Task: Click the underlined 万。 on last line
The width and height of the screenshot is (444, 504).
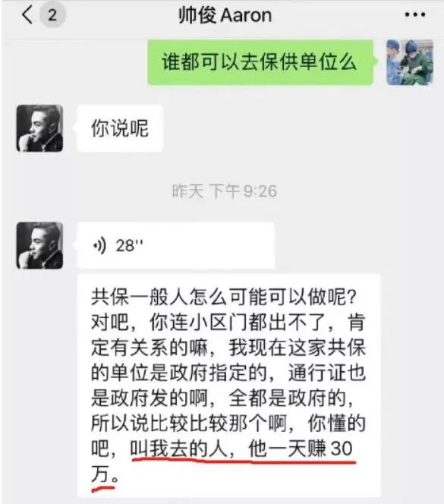Action: coord(105,474)
